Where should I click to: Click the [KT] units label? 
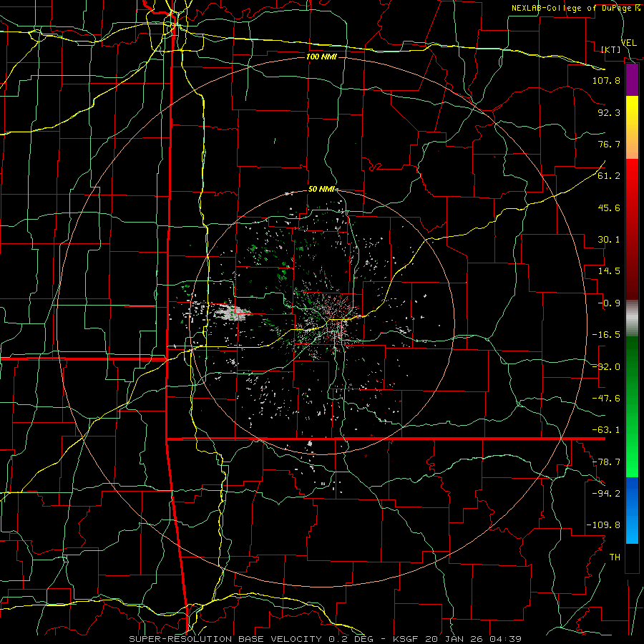pos(611,49)
